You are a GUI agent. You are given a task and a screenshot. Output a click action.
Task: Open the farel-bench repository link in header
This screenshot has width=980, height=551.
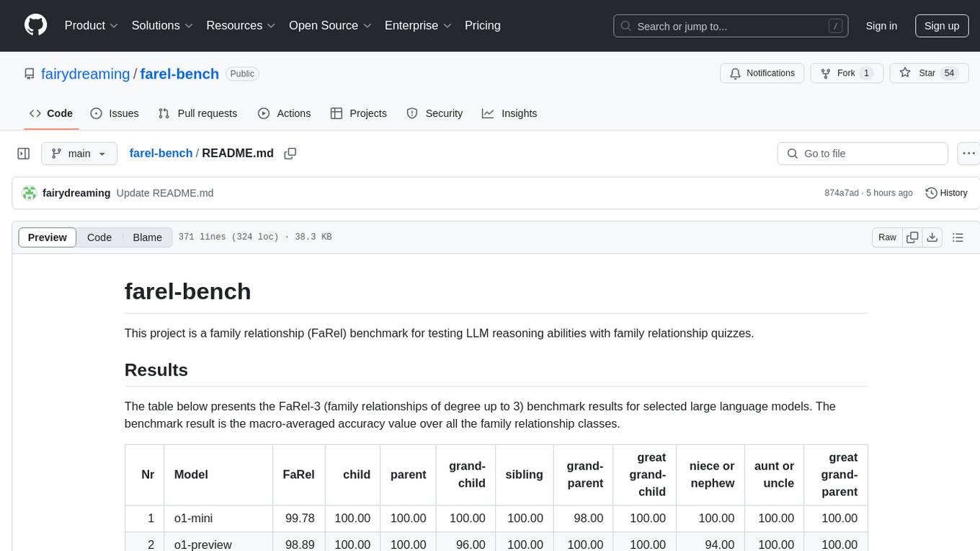pyautogui.click(x=179, y=74)
